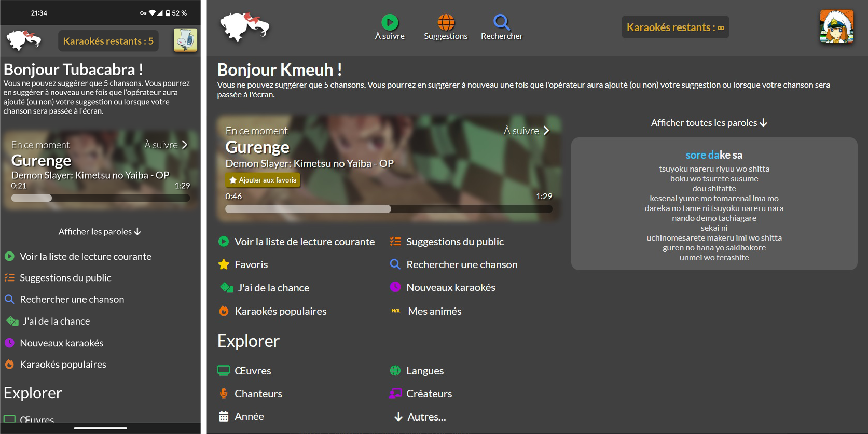Screen dimensions: 868x434
Task: Click list icon beside Suggestions du public on mobile
Action: [9, 277]
